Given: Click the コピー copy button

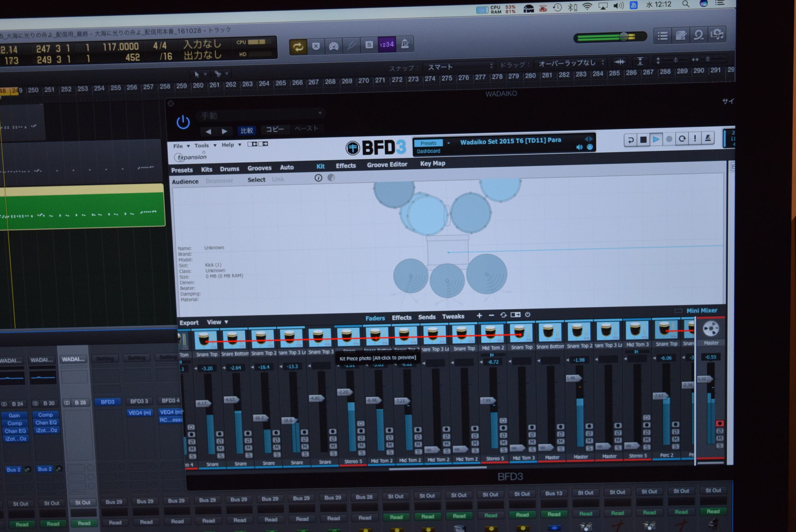Looking at the screenshot, I should 275,130.
